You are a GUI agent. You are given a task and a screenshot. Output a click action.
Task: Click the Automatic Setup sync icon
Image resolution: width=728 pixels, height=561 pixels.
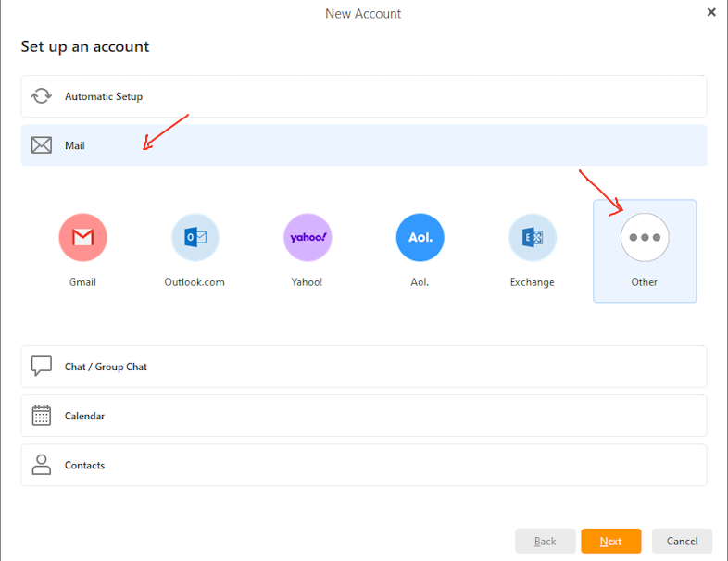click(x=42, y=96)
